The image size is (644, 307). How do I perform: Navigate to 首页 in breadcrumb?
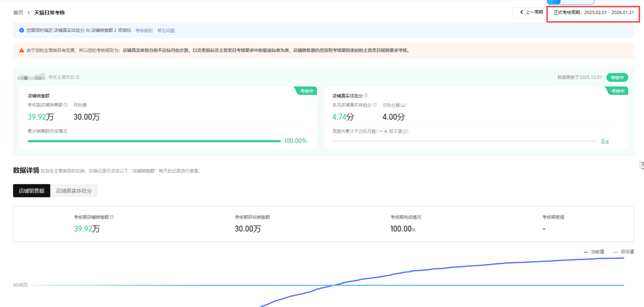[x=18, y=13]
